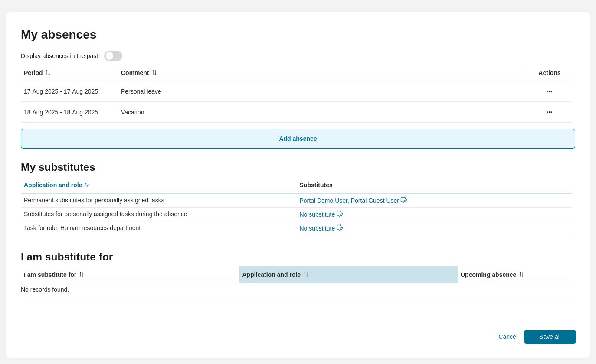The height and width of the screenshot is (364, 596).
Task: Edit substitute icon for tasks during the absence
Action: click(x=340, y=214)
